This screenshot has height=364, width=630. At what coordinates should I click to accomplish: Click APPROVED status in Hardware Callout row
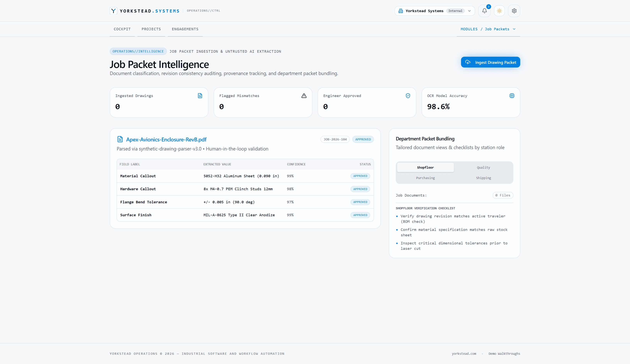coord(360,189)
